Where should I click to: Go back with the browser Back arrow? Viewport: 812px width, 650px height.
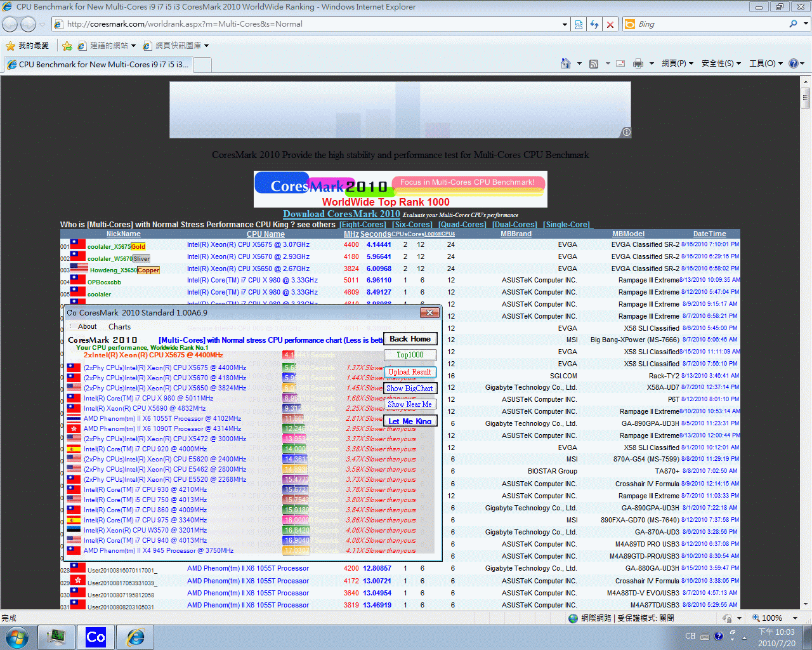(x=10, y=24)
